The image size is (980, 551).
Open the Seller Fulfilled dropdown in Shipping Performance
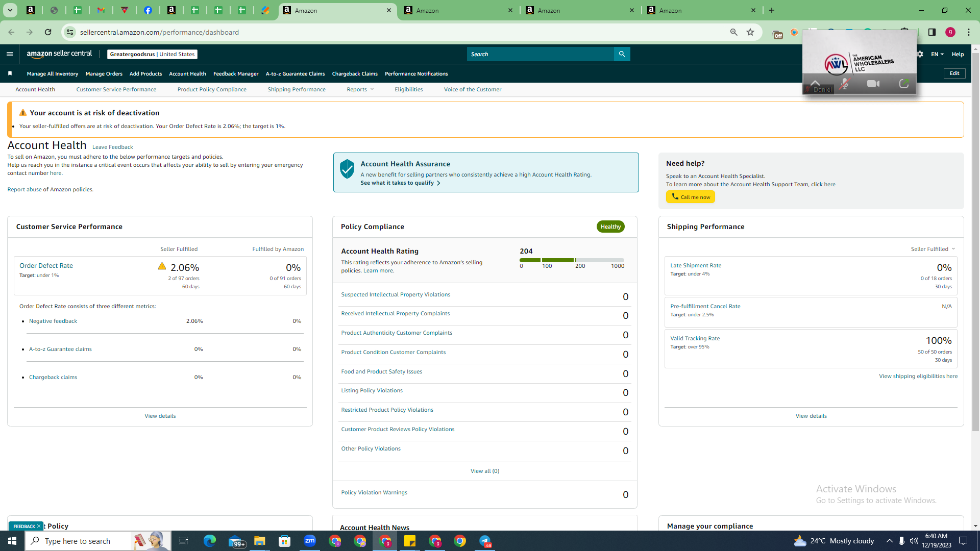(933, 249)
